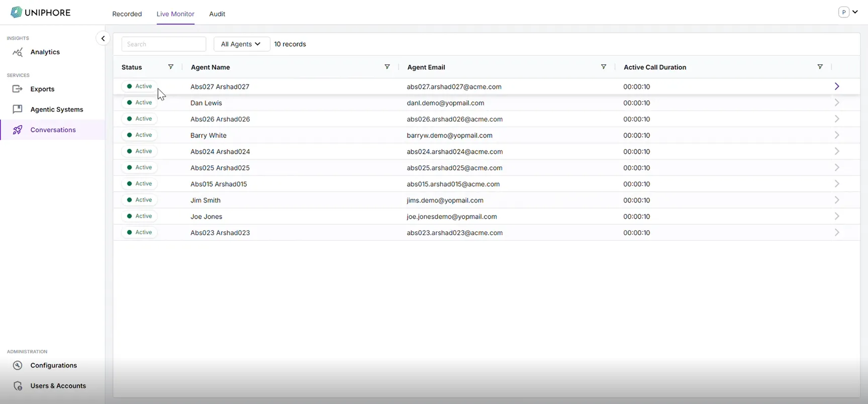The height and width of the screenshot is (404, 868).
Task: Switch to the Audit tab
Action: pyautogui.click(x=217, y=14)
